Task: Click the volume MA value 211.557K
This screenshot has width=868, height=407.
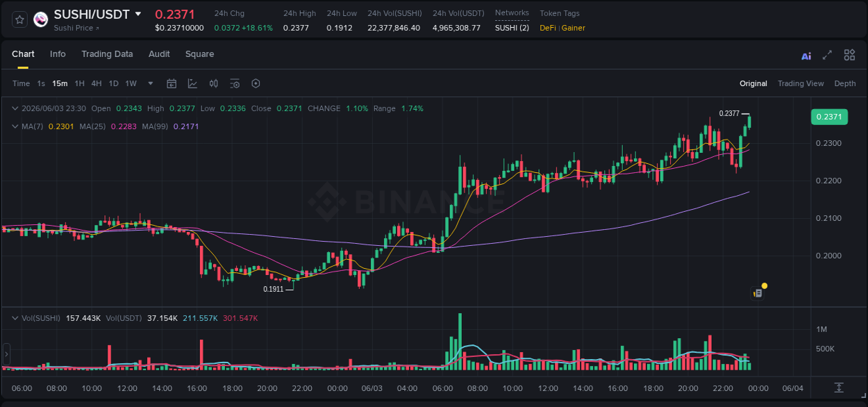Action: click(x=200, y=318)
